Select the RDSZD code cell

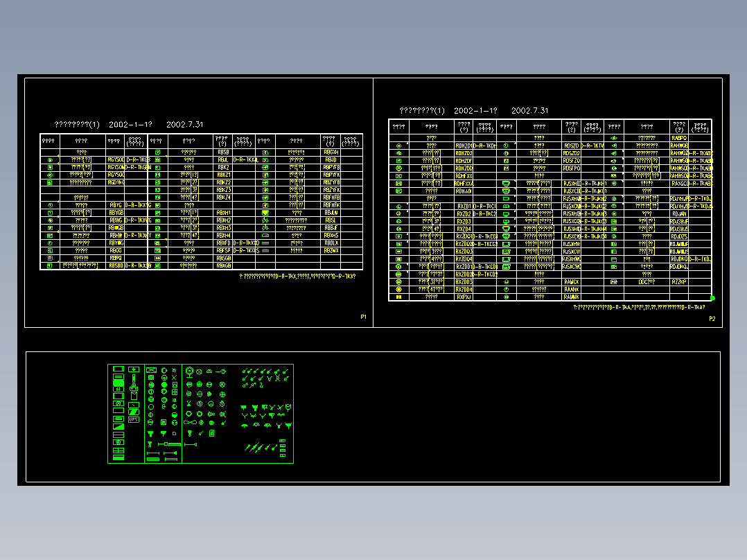[571, 146]
